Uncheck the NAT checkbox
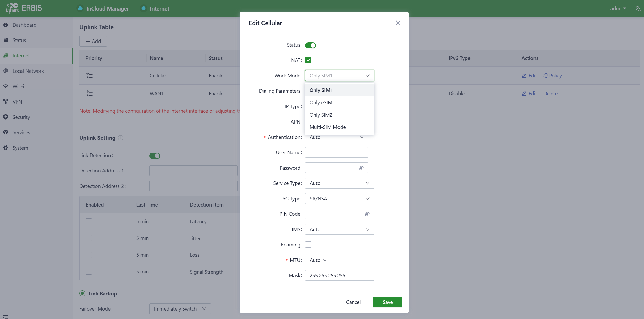The image size is (644, 319). pyautogui.click(x=308, y=60)
